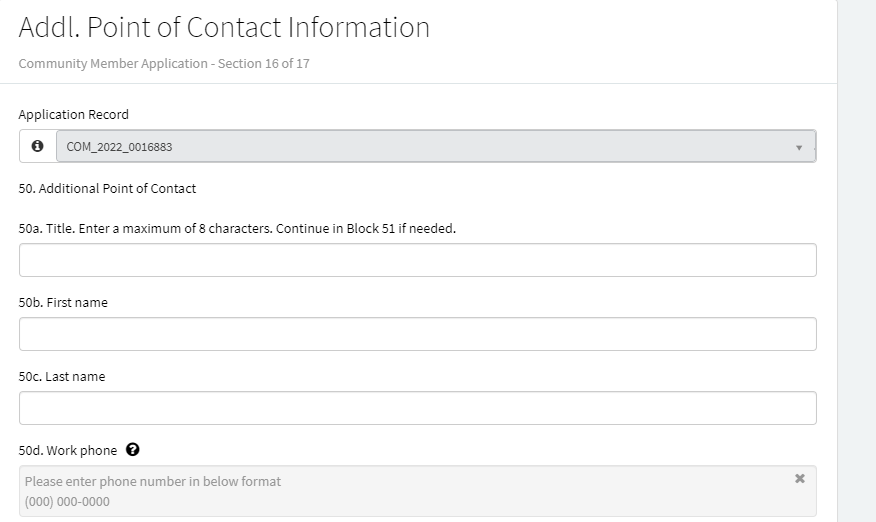Click the gray panel right of the form
The image size is (876, 522).
(x=856, y=260)
